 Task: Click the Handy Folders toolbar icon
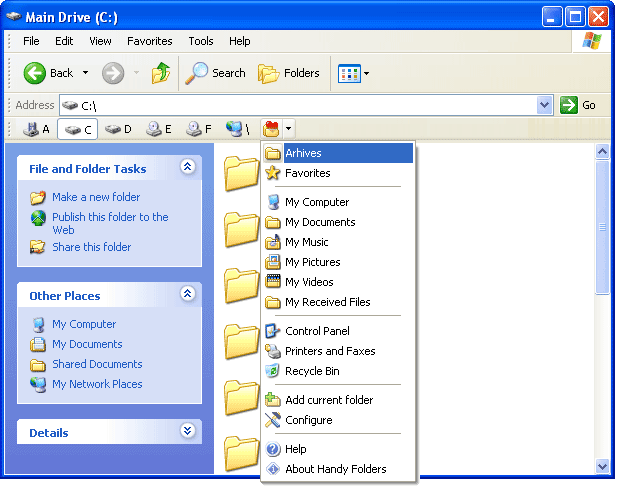point(271,129)
